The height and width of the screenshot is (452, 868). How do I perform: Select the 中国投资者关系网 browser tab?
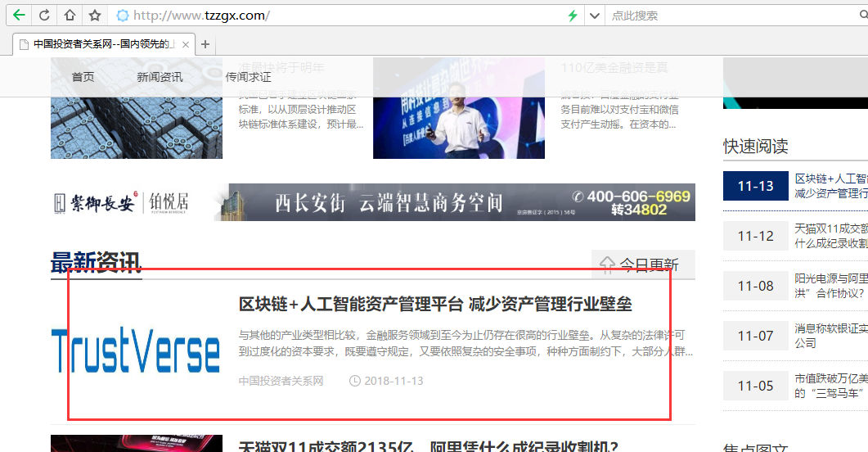pyautogui.click(x=104, y=44)
